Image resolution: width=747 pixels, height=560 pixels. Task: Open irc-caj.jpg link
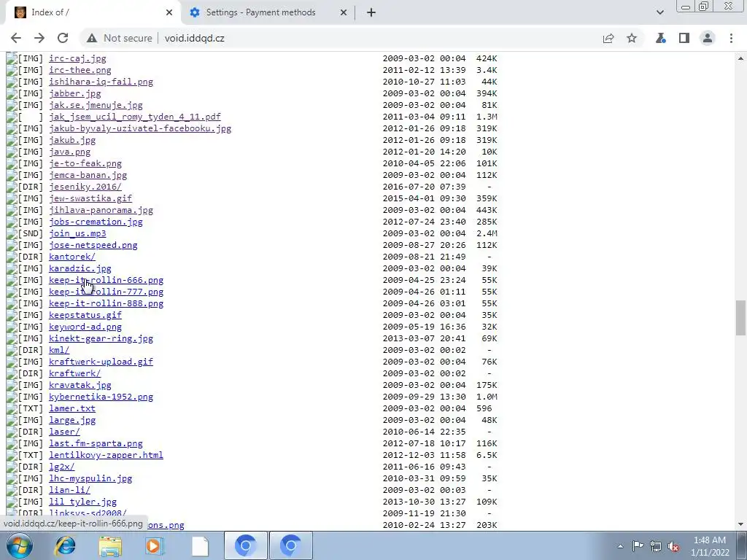click(x=77, y=58)
